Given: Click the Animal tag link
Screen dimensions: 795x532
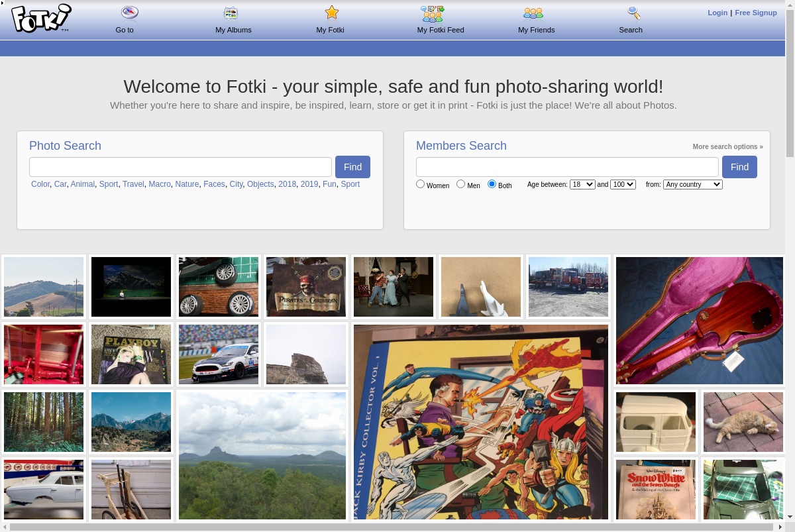Looking at the screenshot, I should [x=83, y=184].
